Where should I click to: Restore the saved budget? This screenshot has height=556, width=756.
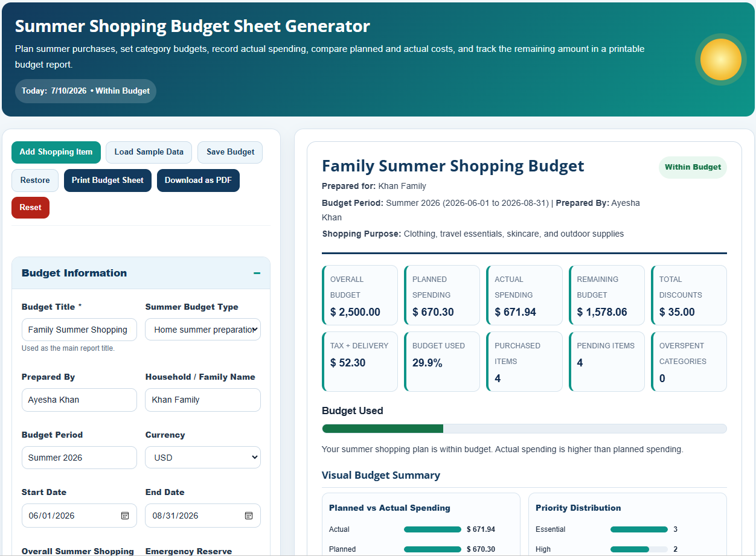click(x=35, y=181)
